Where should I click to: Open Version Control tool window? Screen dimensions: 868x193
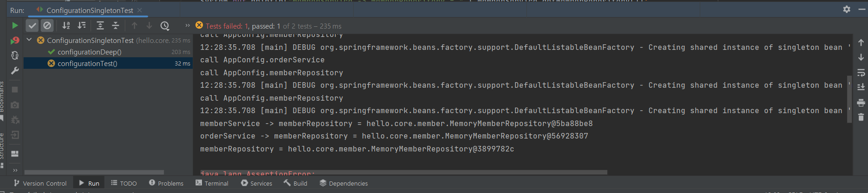(x=40, y=183)
